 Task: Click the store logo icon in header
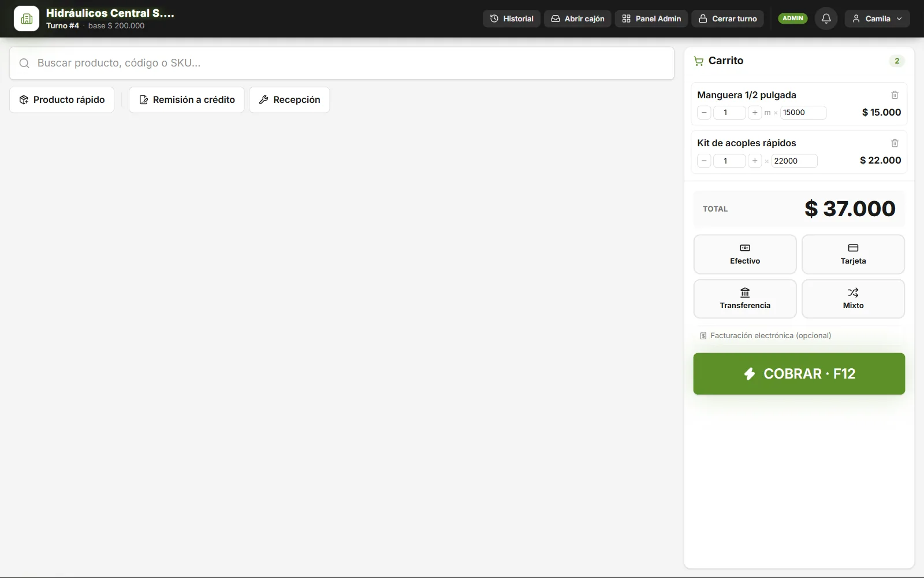pos(27,18)
